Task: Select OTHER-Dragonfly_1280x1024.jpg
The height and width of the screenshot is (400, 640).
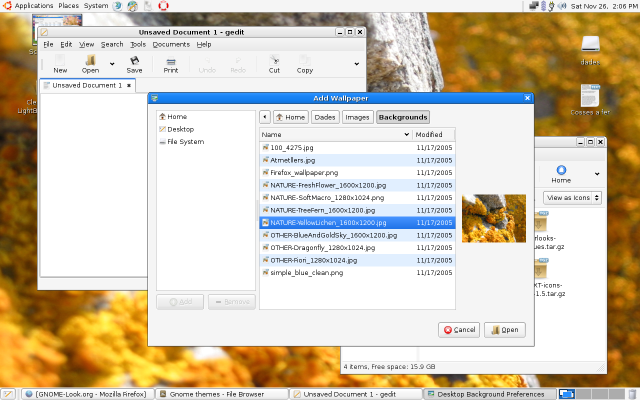Action: pos(357,248)
